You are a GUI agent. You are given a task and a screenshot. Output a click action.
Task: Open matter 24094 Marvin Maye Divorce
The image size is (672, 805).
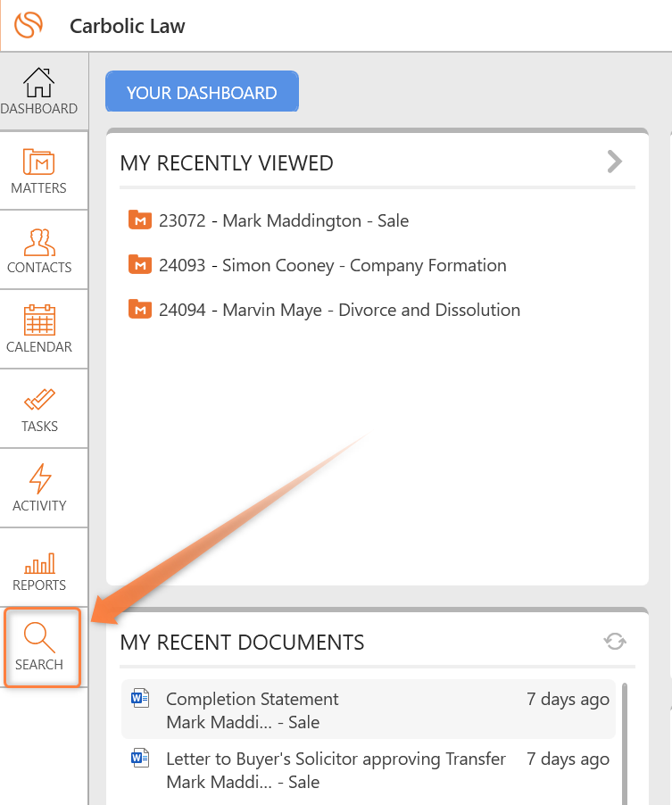[x=339, y=310]
